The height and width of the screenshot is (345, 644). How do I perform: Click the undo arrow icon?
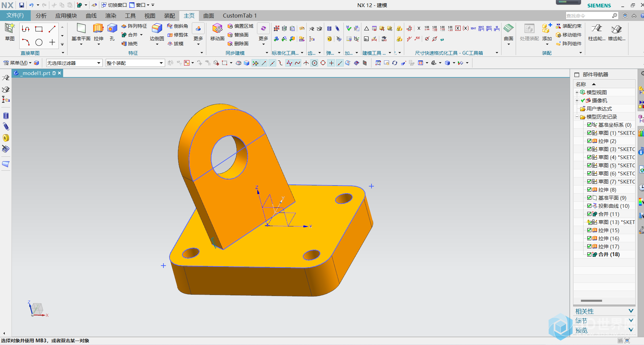click(x=31, y=5)
